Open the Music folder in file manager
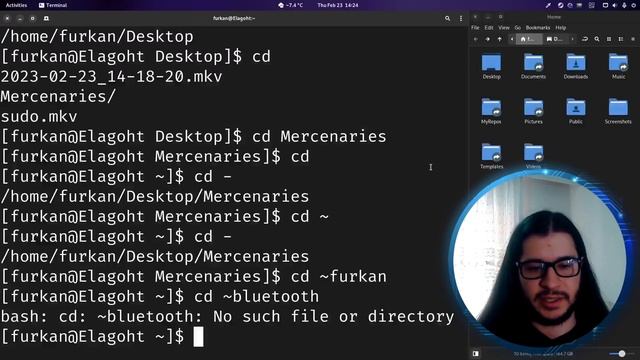This screenshot has height=360, width=640. click(x=618, y=66)
